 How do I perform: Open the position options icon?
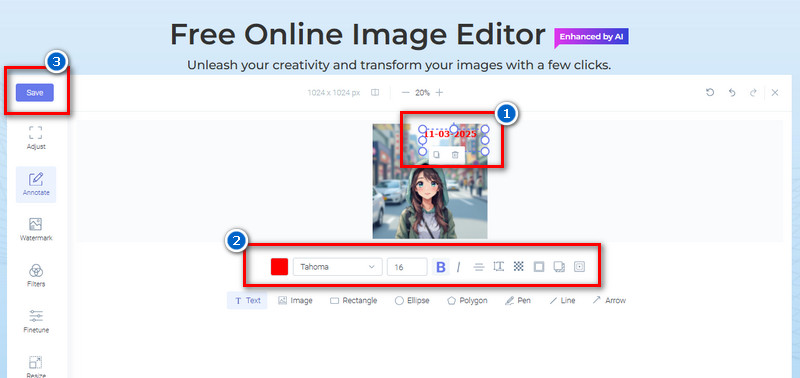(x=579, y=267)
